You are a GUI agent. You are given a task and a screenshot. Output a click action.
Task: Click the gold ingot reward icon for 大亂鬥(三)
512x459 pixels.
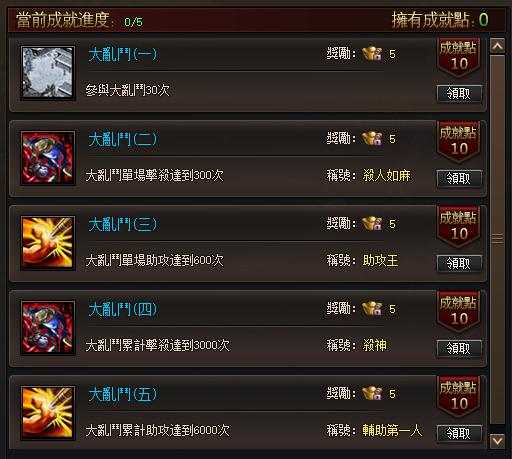372,224
